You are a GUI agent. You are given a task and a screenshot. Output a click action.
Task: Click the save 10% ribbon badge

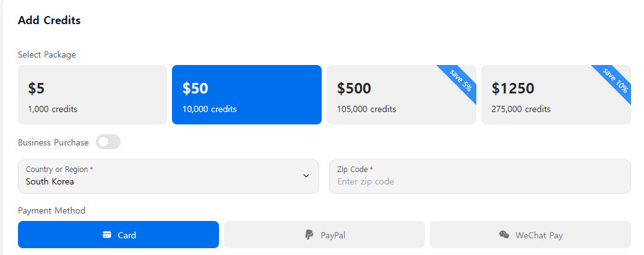click(616, 80)
